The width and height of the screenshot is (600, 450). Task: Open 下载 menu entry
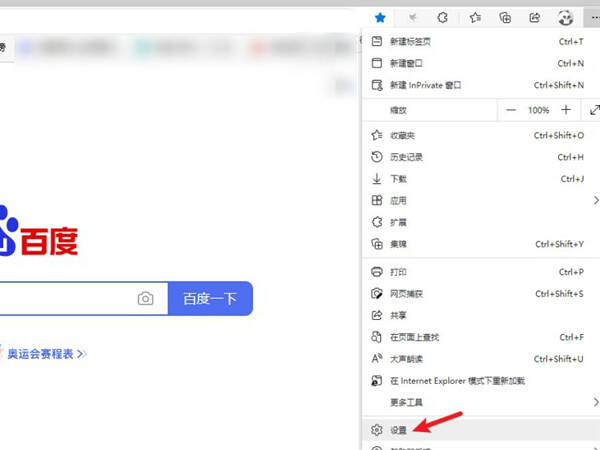[x=481, y=179]
